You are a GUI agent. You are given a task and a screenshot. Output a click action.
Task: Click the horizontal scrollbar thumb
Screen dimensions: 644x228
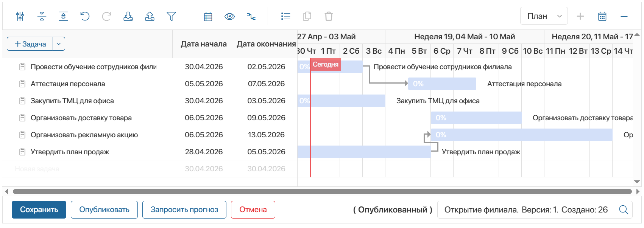coord(322,192)
